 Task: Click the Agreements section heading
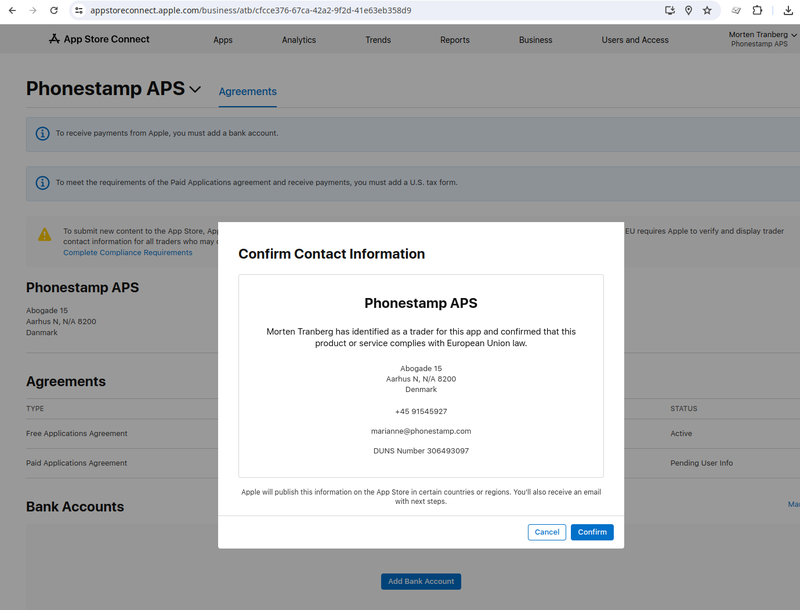point(66,382)
